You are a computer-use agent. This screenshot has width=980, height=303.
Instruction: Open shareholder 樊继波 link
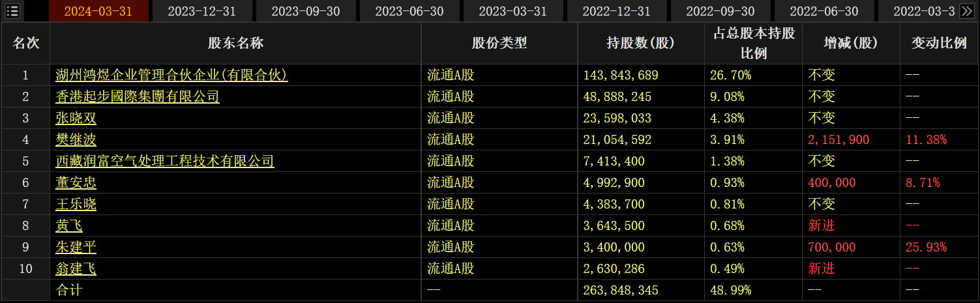[76, 139]
